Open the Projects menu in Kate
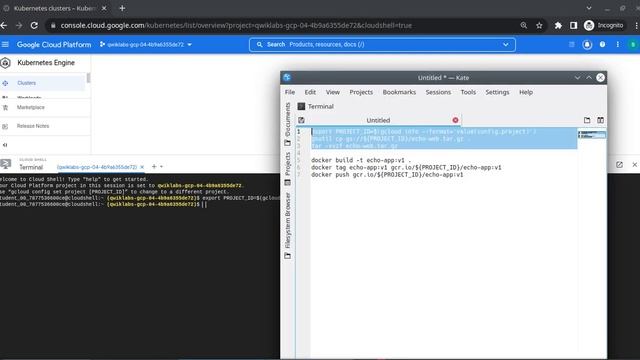The width and height of the screenshot is (640, 360). pyautogui.click(x=361, y=92)
